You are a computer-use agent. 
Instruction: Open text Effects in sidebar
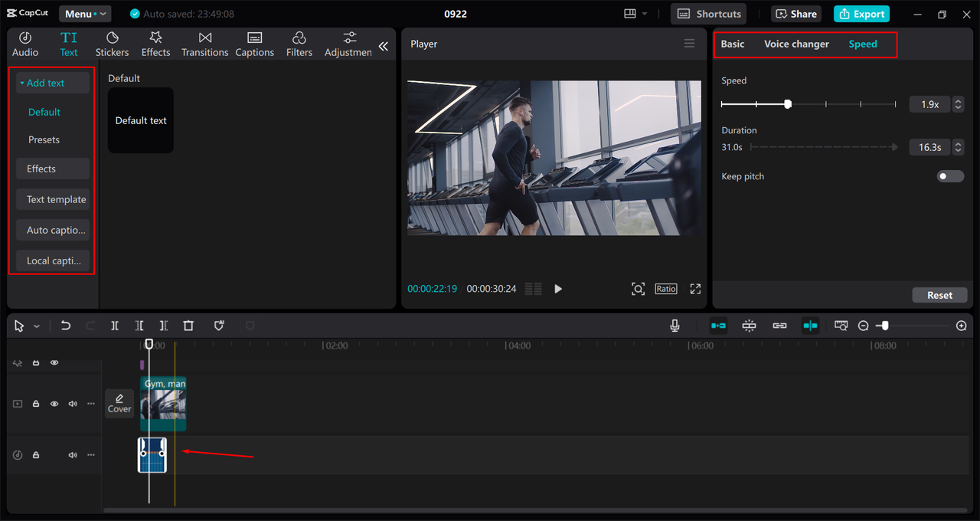pos(53,169)
